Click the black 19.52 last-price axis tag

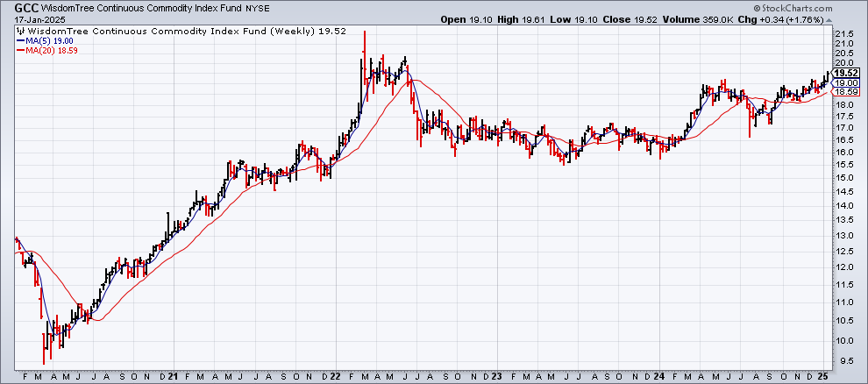pyautogui.click(x=846, y=73)
